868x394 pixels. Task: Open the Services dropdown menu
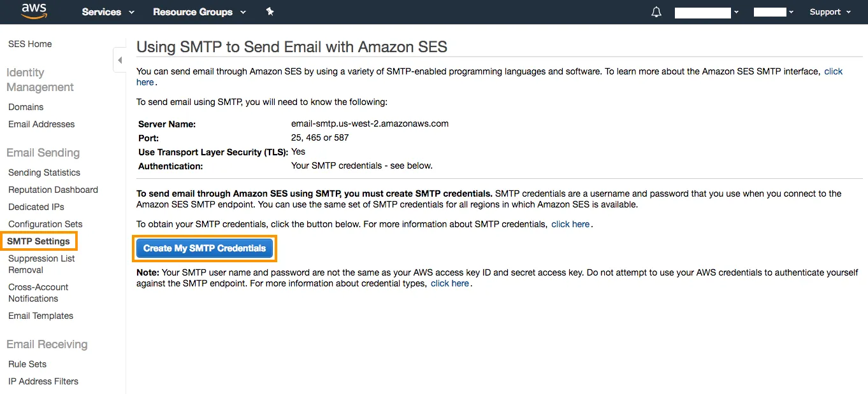click(108, 12)
